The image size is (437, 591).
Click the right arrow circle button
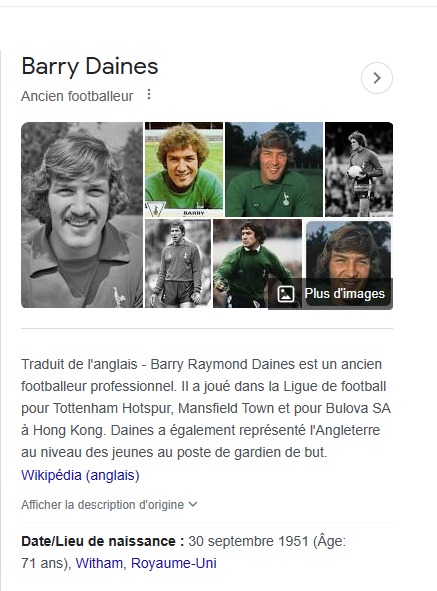click(x=377, y=78)
